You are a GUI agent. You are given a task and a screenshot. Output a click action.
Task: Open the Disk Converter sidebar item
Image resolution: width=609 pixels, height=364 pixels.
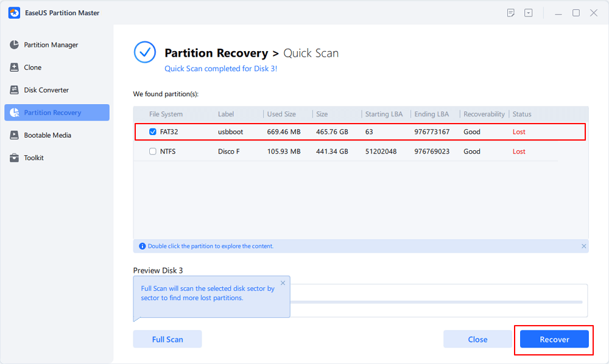pyautogui.click(x=46, y=90)
